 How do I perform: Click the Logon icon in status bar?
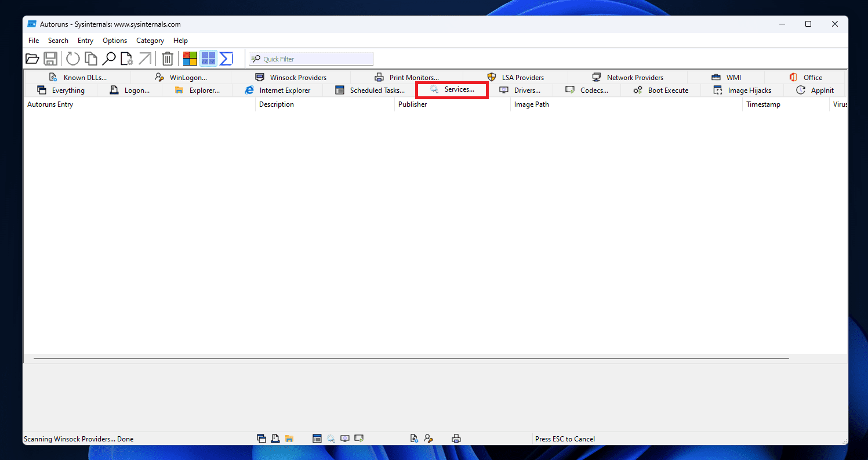point(275,439)
